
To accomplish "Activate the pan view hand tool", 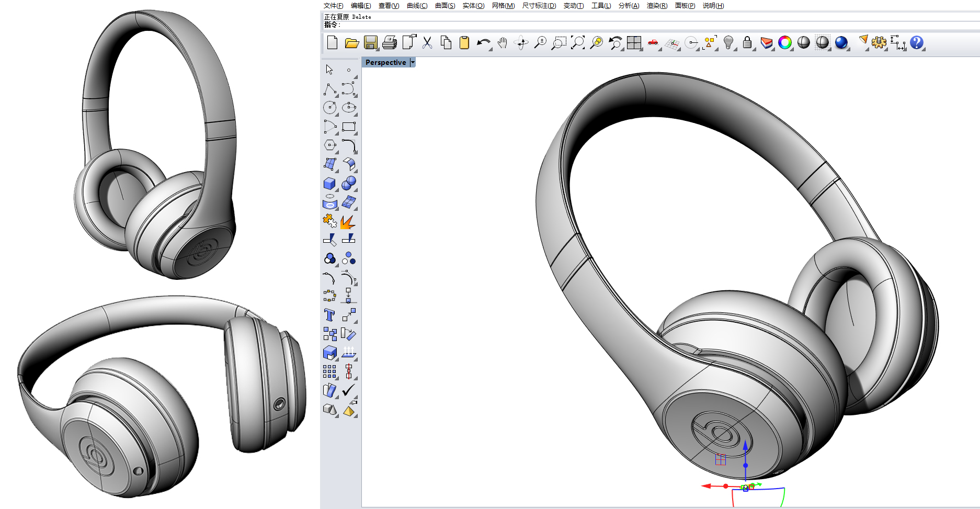I will (x=502, y=43).
